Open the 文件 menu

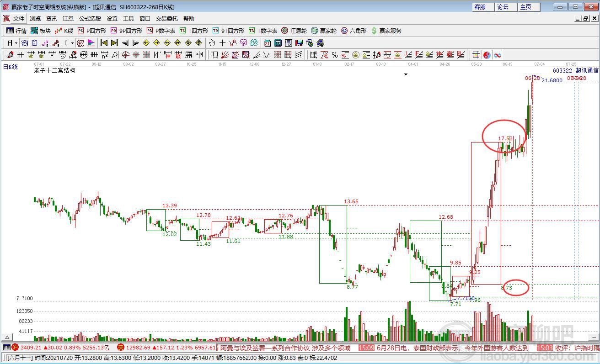pyautogui.click(x=18, y=19)
